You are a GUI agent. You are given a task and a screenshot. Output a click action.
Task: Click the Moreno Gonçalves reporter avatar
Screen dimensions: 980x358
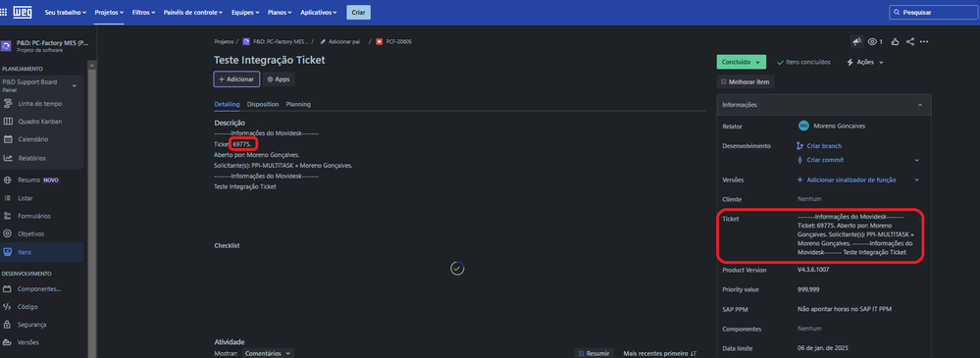(803, 126)
